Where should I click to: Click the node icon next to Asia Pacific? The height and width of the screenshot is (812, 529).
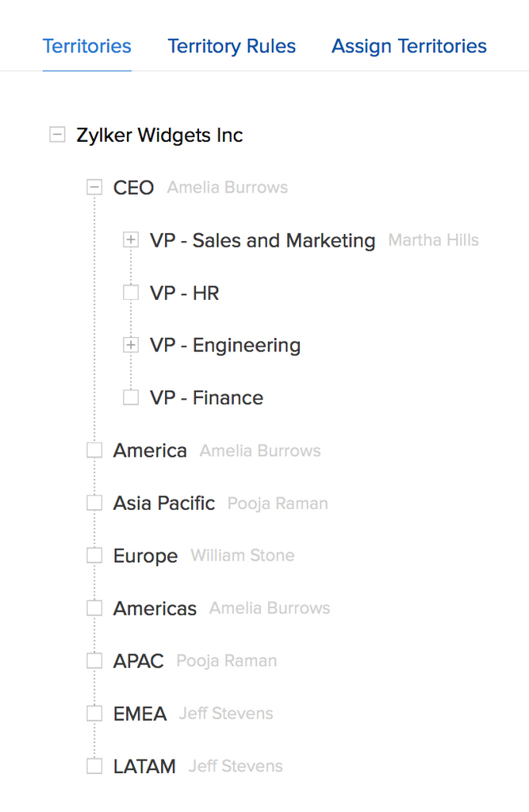pos(94,503)
